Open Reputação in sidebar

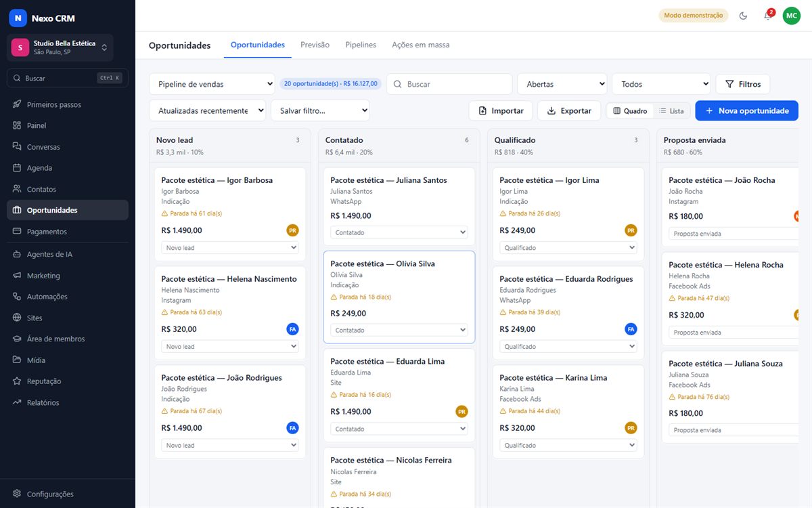pos(68,381)
